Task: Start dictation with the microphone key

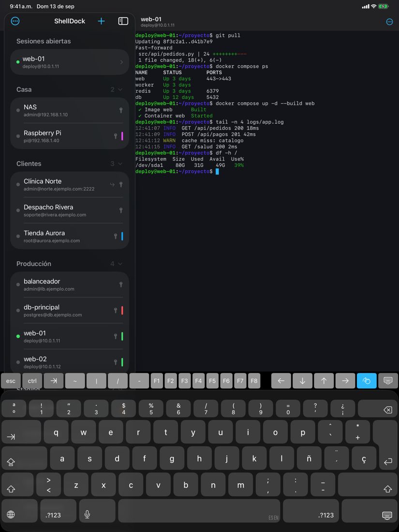Action: (x=97, y=511)
